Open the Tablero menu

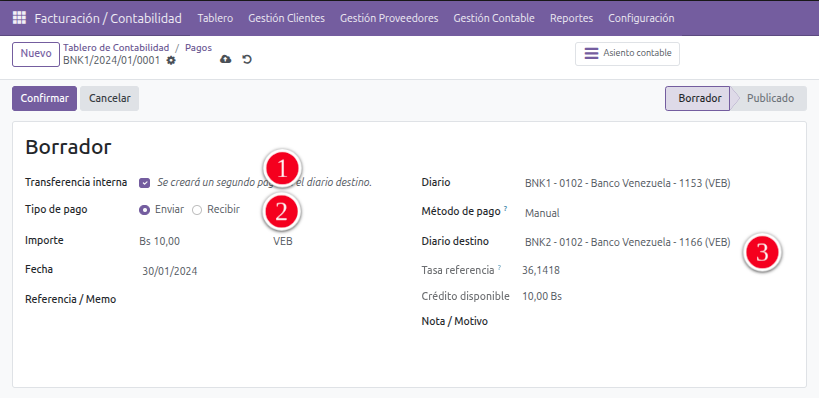coord(215,18)
